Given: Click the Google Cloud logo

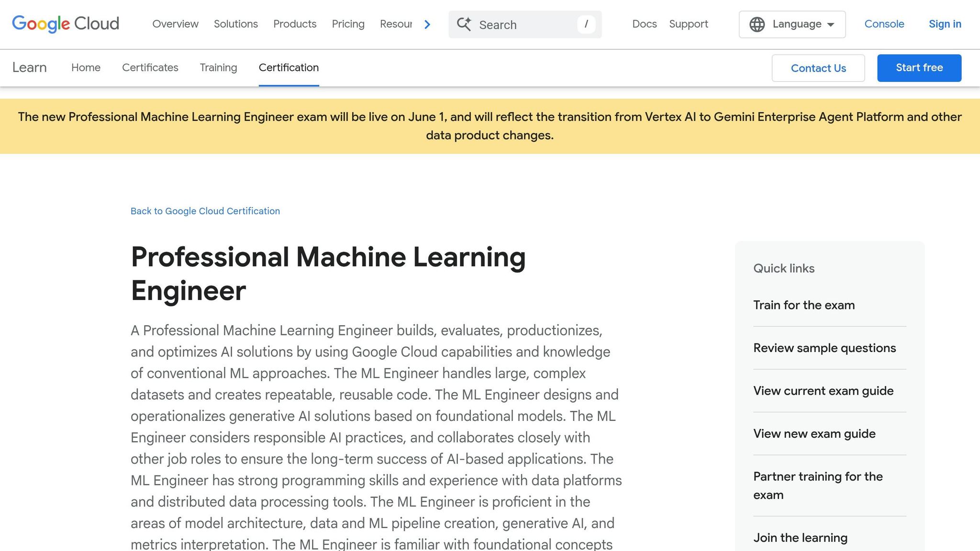Looking at the screenshot, I should tap(66, 24).
